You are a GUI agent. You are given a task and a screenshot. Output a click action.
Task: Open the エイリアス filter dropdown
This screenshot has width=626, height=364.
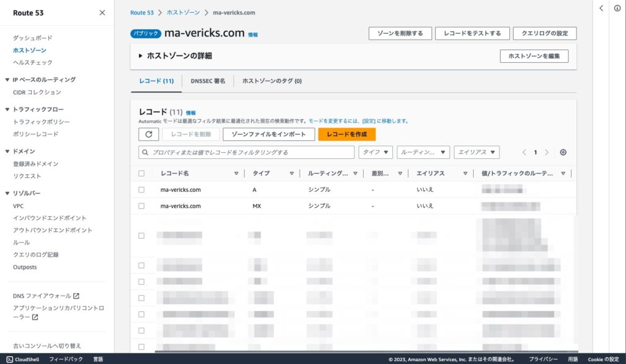coord(476,152)
